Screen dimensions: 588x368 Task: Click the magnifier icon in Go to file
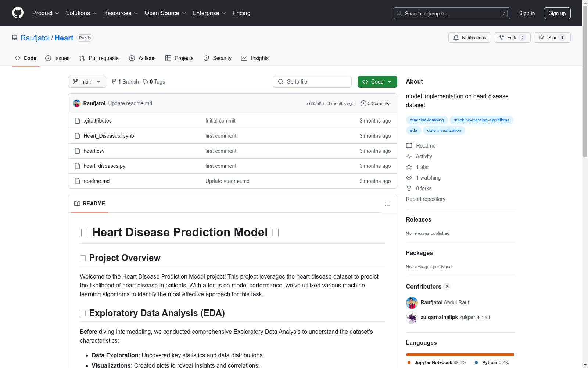tap(281, 82)
